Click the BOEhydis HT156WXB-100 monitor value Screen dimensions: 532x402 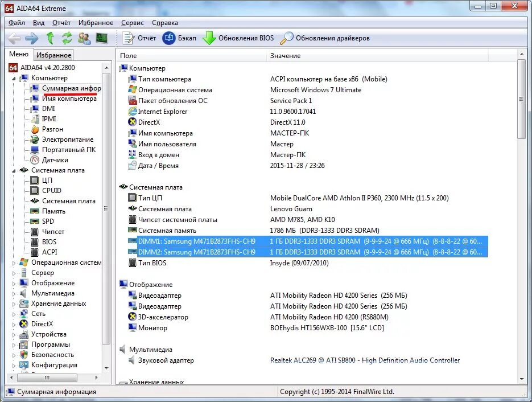[327, 328]
